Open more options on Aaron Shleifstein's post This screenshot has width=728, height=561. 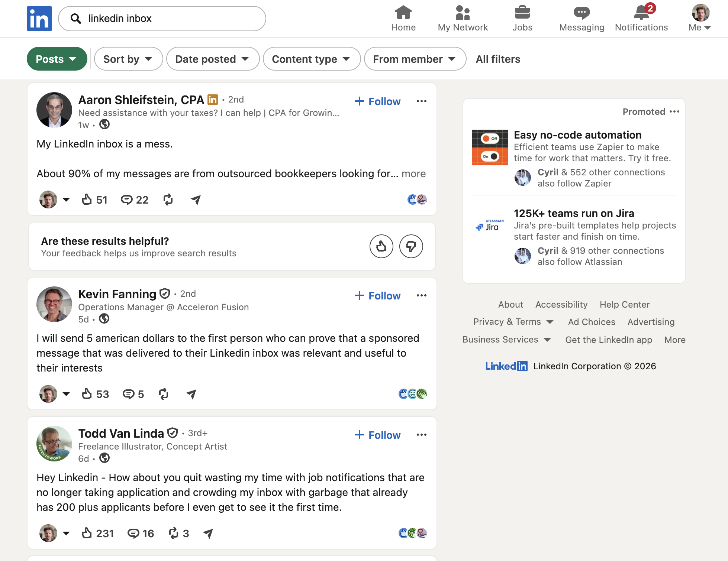click(422, 101)
